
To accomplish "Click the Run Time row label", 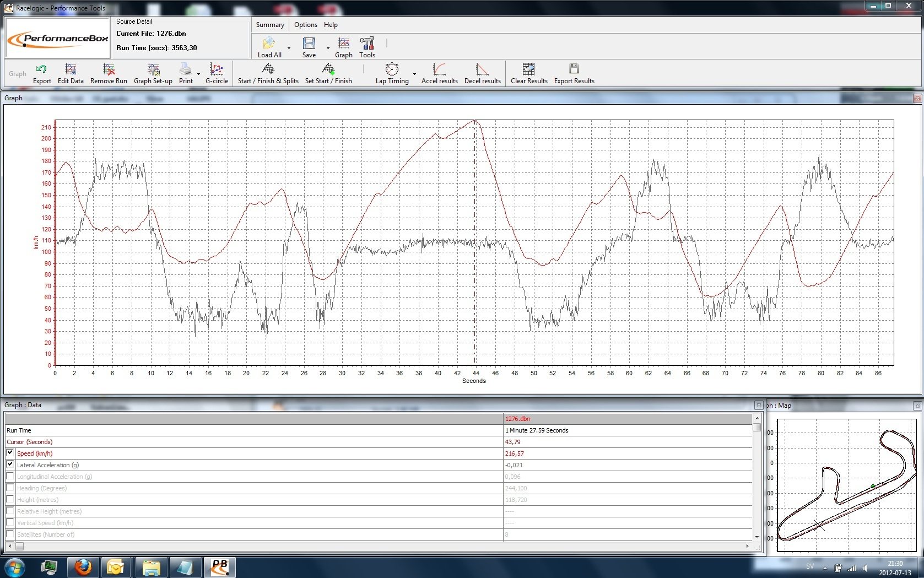I will (x=19, y=430).
